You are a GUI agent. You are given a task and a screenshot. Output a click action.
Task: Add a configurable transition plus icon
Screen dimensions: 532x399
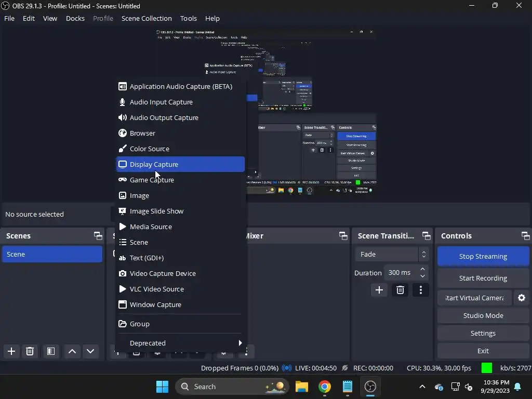[379, 290]
